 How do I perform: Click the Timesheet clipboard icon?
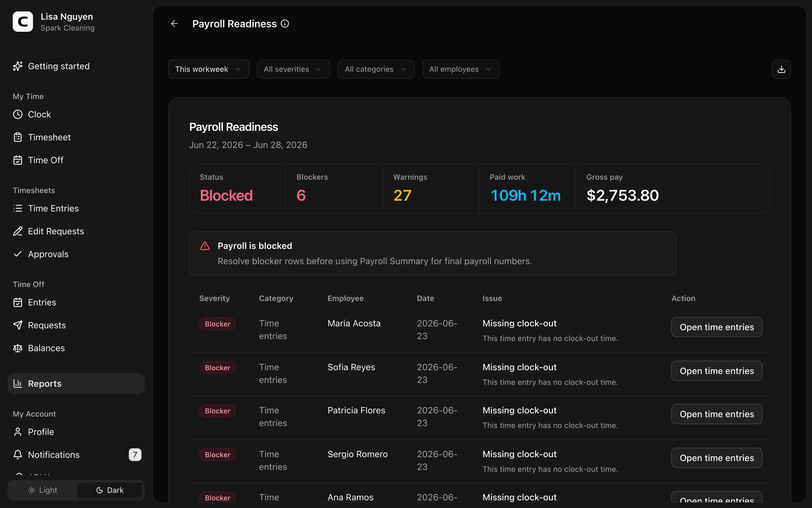[18, 137]
